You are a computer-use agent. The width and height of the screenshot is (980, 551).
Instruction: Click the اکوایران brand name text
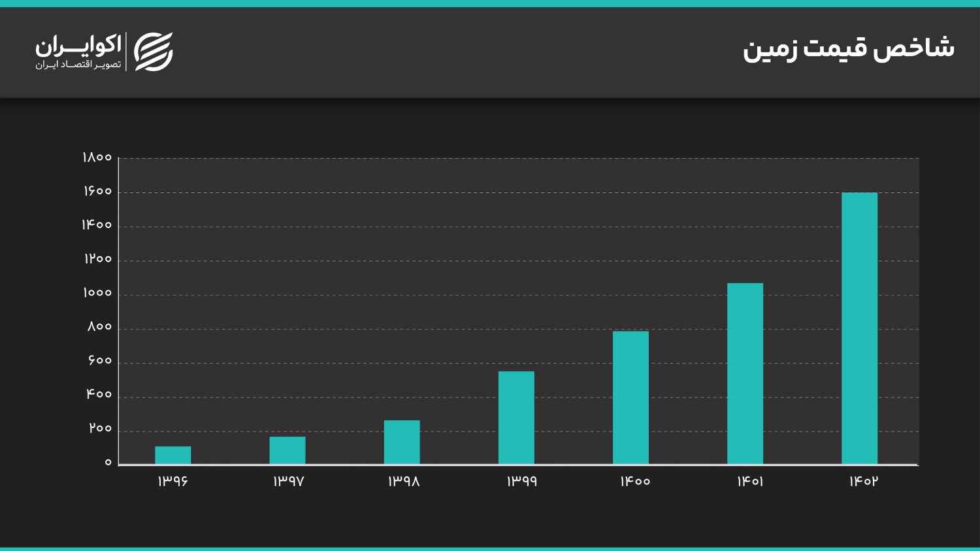78,45
